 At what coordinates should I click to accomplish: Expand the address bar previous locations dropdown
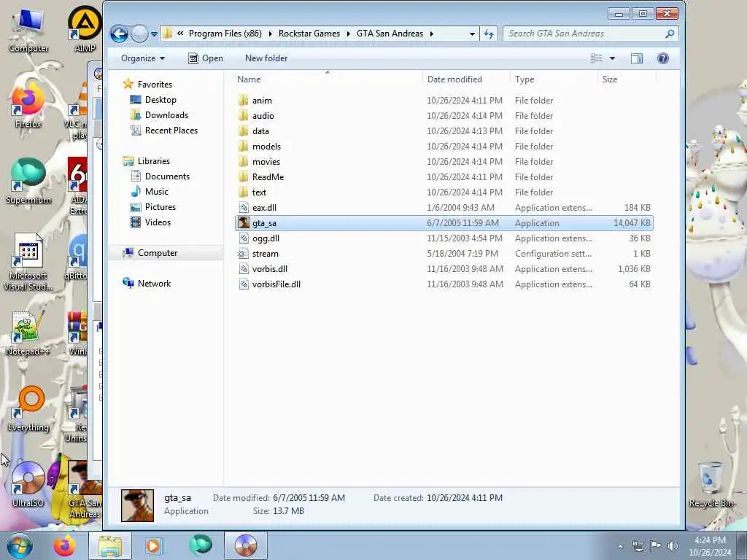click(x=472, y=34)
